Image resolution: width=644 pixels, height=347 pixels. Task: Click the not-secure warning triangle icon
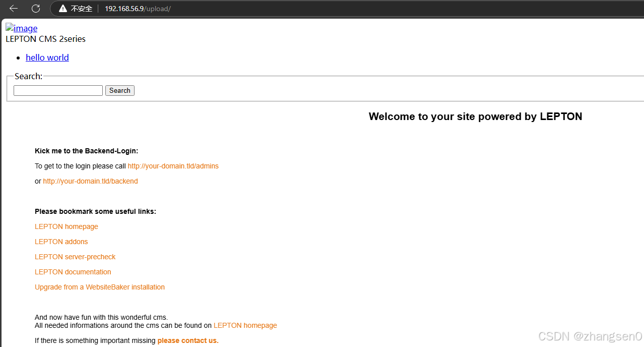63,9
